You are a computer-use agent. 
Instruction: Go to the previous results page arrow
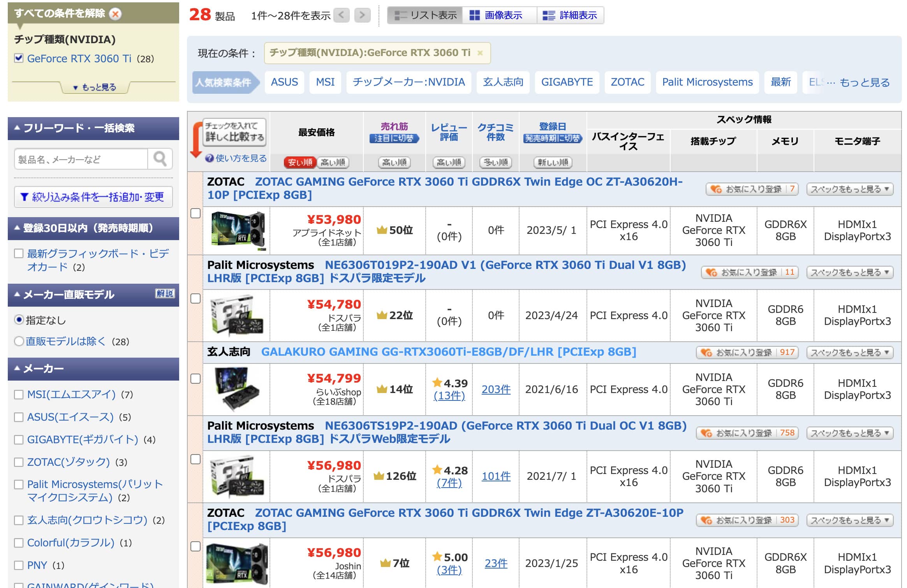coord(342,15)
